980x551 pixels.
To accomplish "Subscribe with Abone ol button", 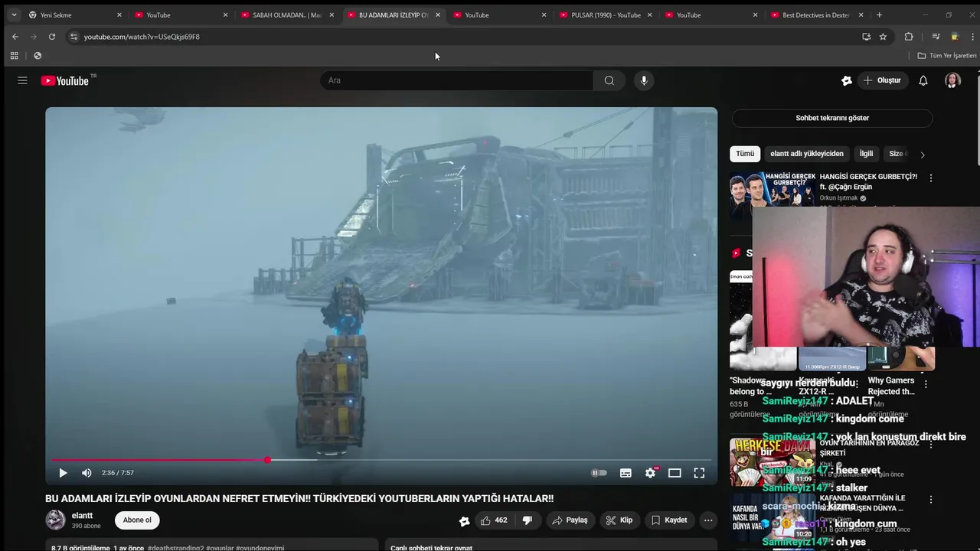I will click(137, 520).
